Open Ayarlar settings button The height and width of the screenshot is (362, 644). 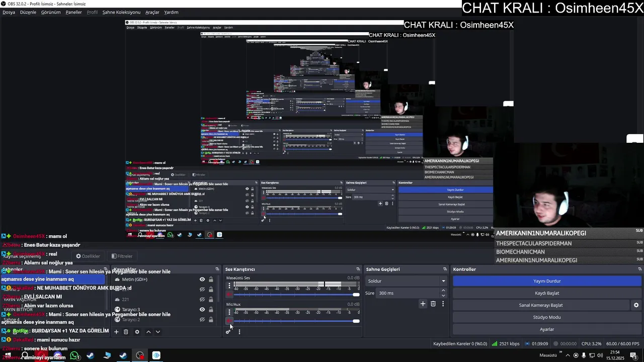[547, 329]
